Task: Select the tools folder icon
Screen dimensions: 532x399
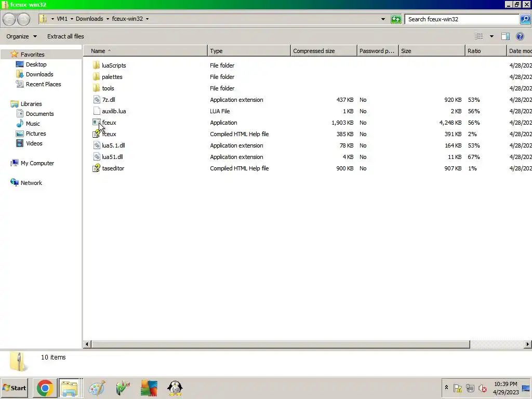Action: (96, 88)
